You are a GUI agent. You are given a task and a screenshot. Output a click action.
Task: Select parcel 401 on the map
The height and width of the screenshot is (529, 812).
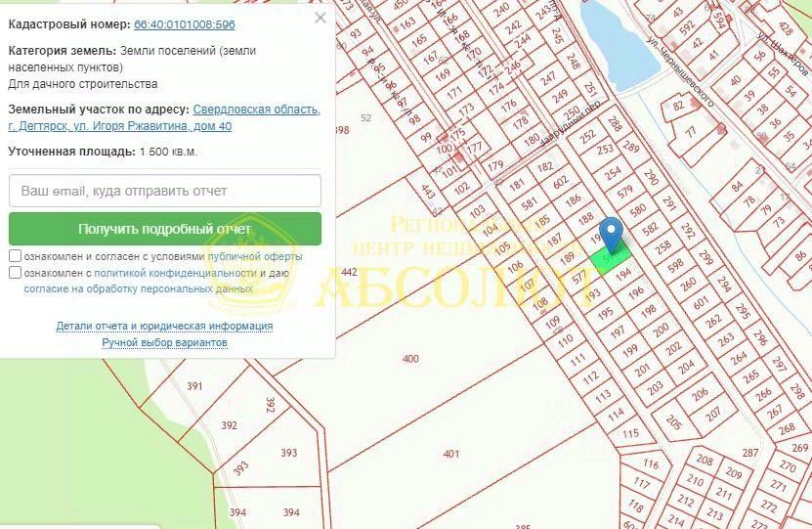[x=451, y=455]
